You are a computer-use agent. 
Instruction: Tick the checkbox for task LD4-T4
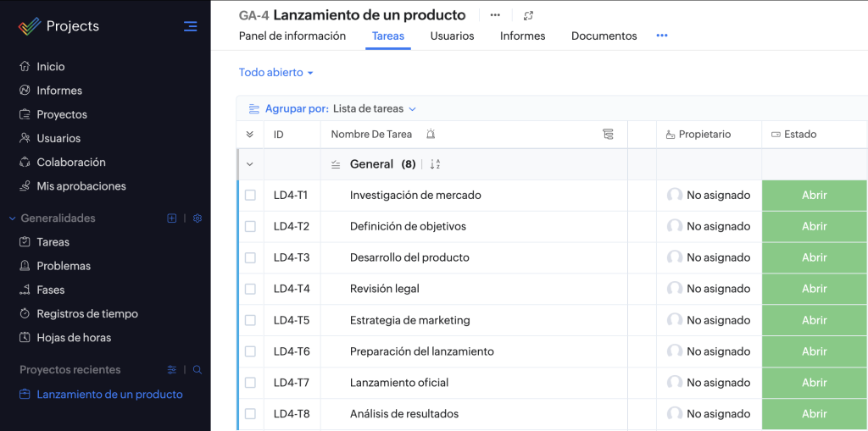tap(250, 289)
